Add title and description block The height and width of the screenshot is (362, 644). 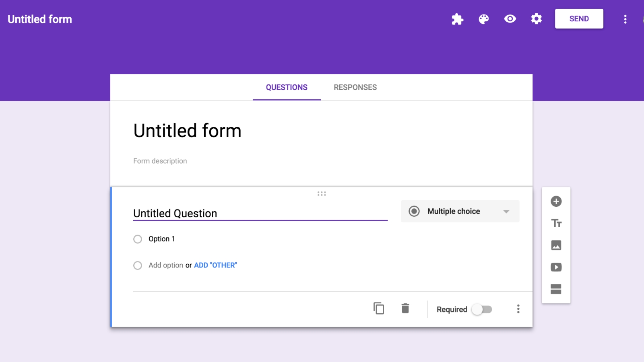556,223
